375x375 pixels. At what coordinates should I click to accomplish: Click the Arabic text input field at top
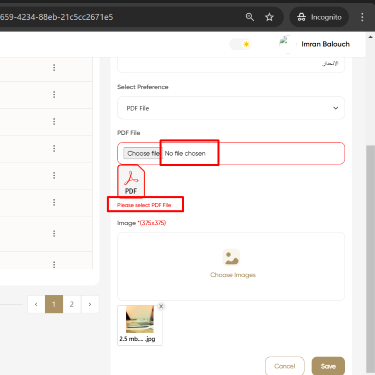pos(231,64)
